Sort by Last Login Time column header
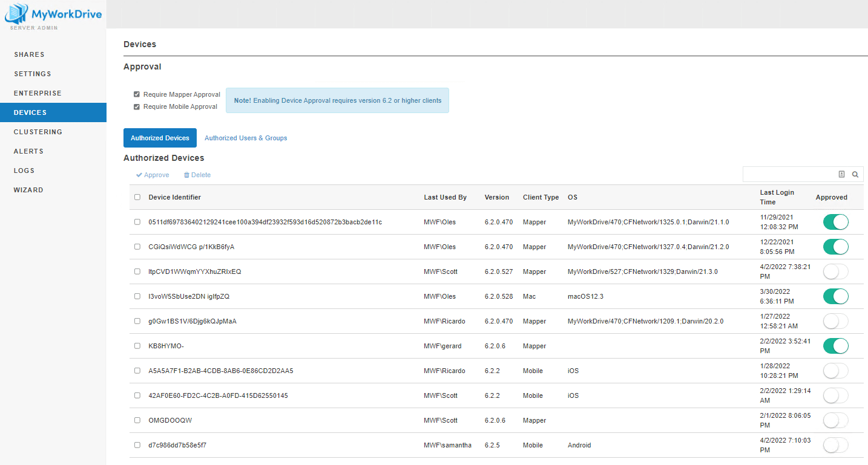868x465 pixels. [777, 197]
